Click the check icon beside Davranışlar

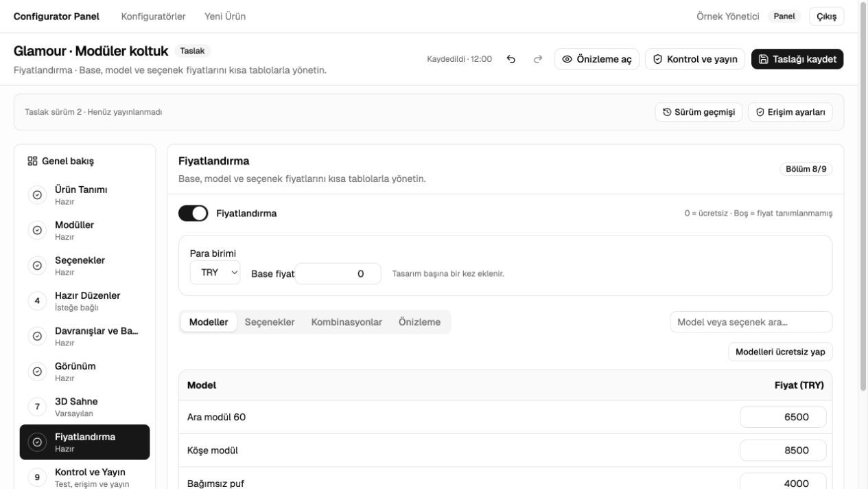(x=37, y=337)
